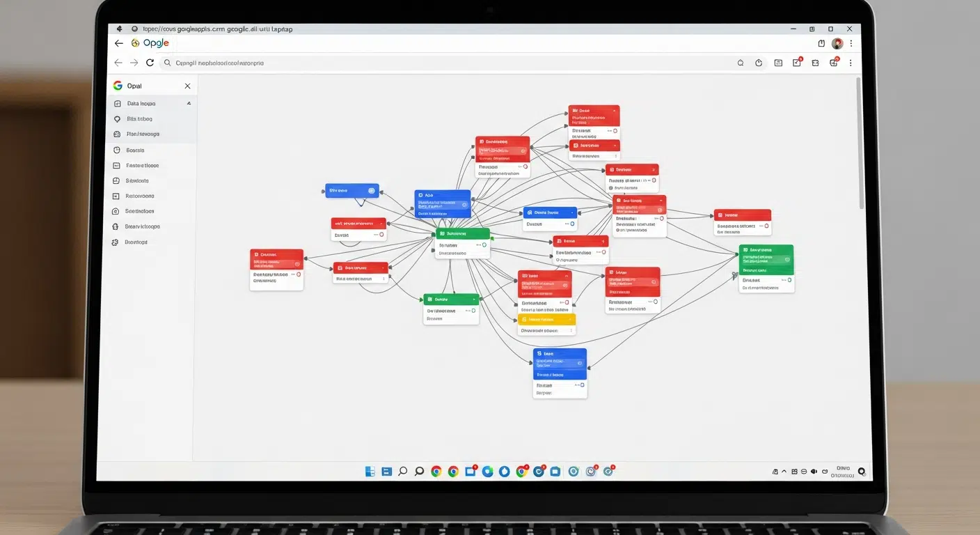Open Windows Search from the taskbar
Image resolution: width=980 pixels, height=535 pixels.
click(403, 471)
